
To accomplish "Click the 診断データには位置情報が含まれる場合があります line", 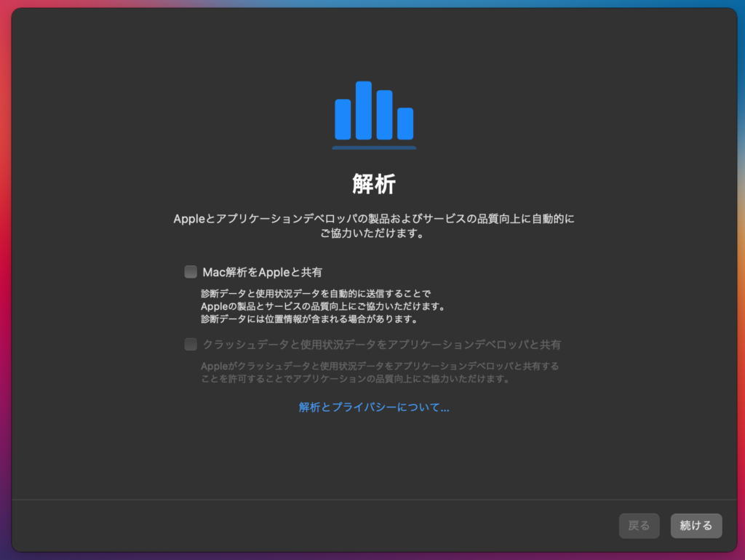I will 310,319.
